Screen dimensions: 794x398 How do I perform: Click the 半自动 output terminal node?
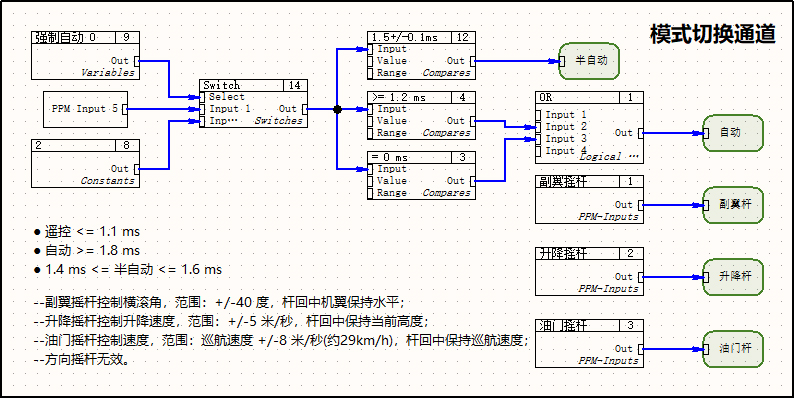point(589,61)
